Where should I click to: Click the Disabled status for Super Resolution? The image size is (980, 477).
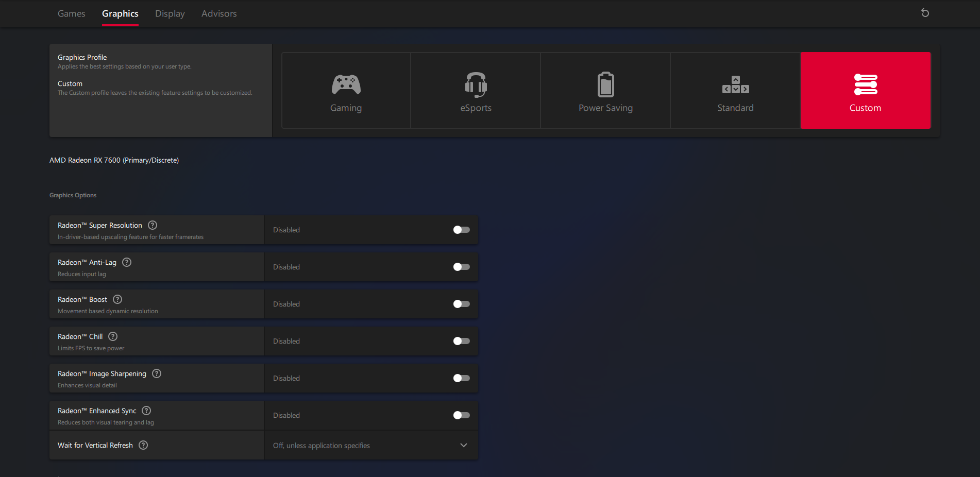pyautogui.click(x=286, y=230)
